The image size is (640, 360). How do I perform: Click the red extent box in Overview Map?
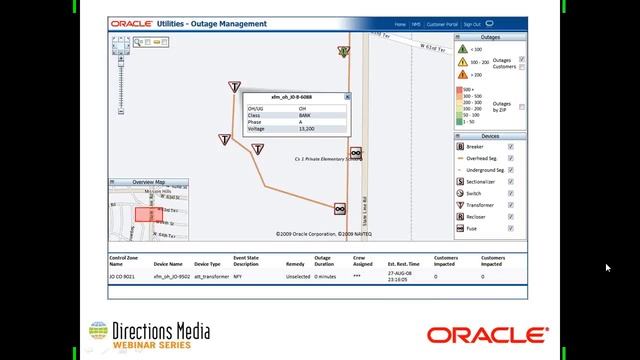click(x=149, y=215)
